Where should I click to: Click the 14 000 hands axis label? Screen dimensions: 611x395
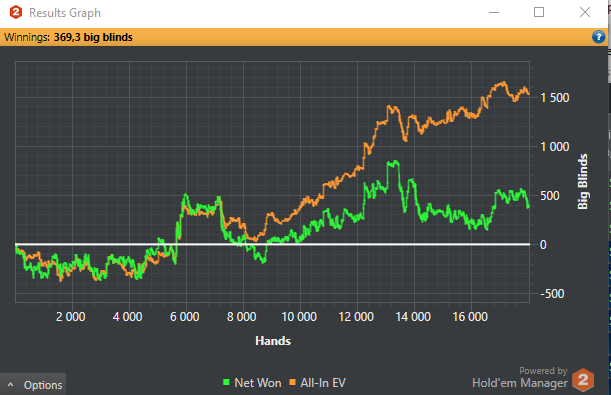[413, 317]
